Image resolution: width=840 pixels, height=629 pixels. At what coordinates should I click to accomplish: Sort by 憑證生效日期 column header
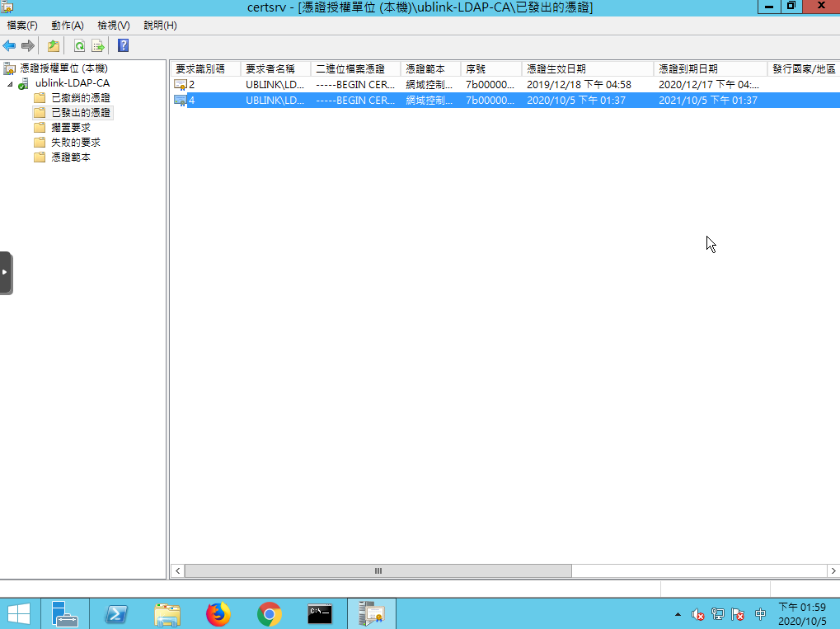(x=588, y=69)
